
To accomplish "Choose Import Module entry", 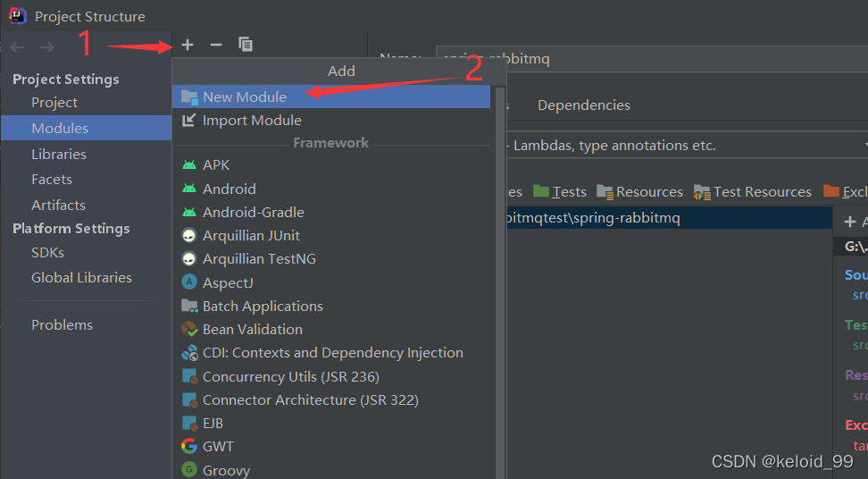I will [x=331, y=120].
